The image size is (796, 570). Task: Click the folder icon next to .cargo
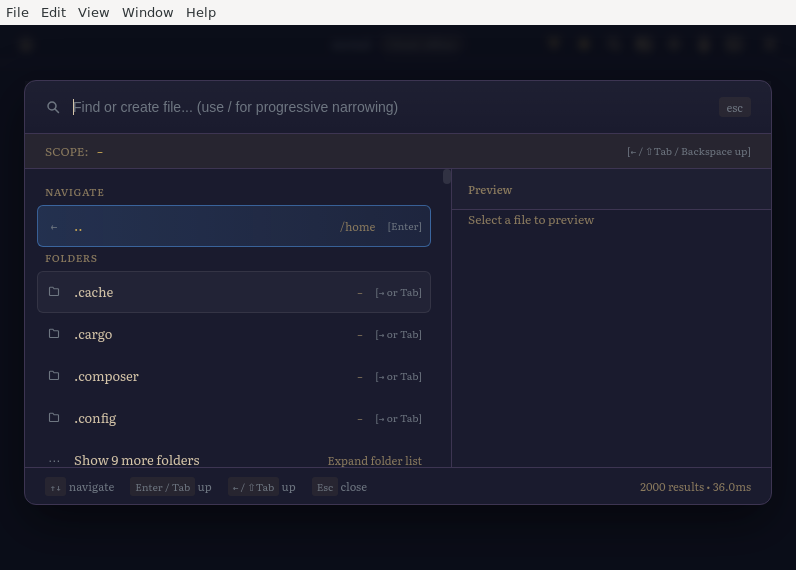click(x=54, y=334)
